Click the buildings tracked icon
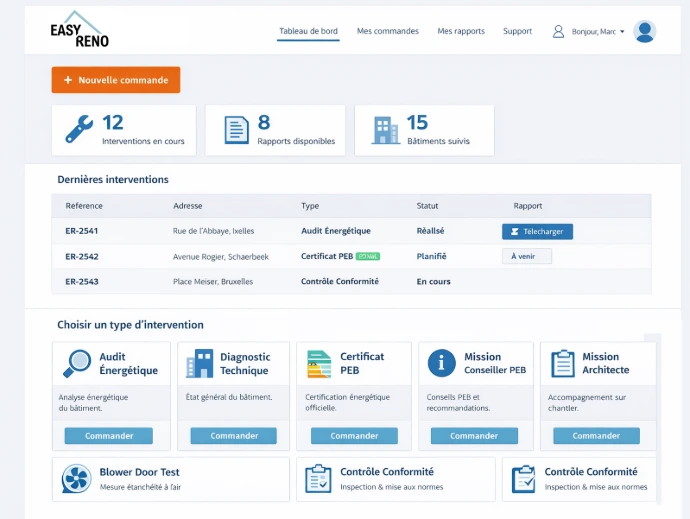Viewport: 690px width, 519px height. point(385,130)
